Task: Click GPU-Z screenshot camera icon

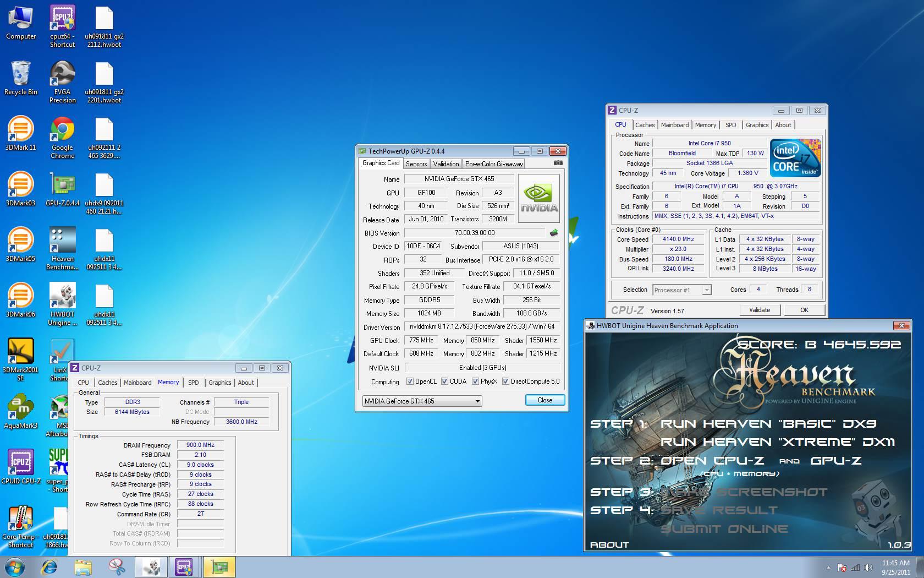Action: [x=558, y=163]
